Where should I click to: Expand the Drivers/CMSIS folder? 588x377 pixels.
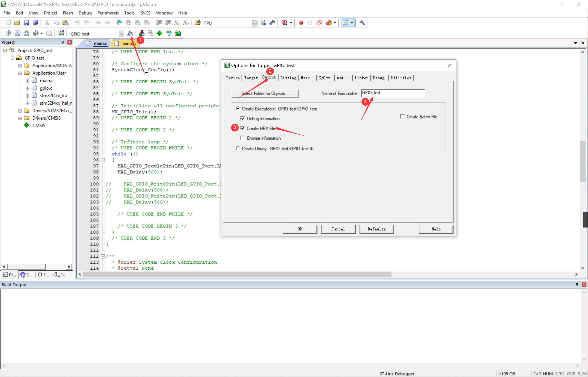[x=20, y=118]
